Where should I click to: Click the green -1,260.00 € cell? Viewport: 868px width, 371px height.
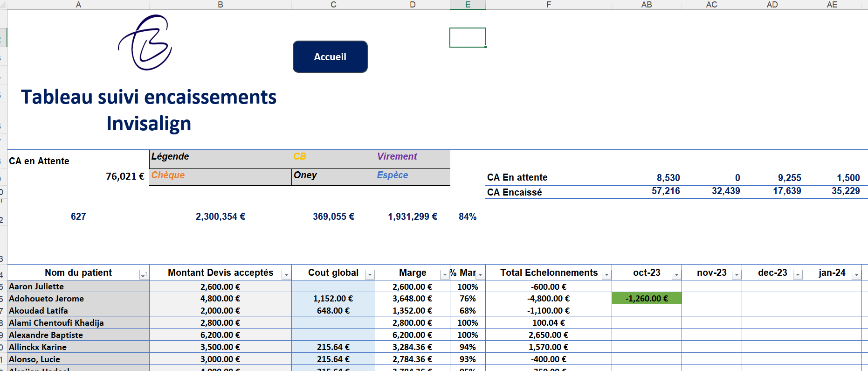click(647, 299)
